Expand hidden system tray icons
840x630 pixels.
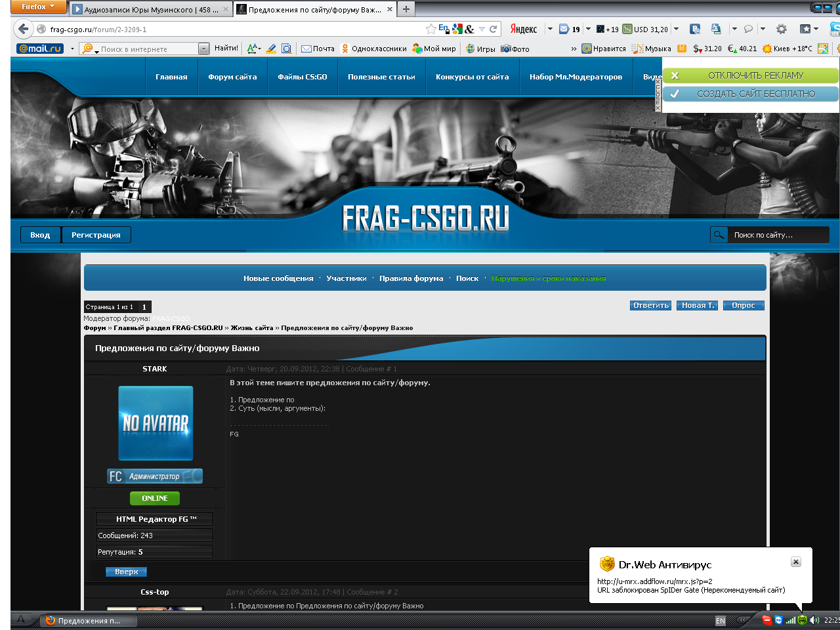coord(743,620)
